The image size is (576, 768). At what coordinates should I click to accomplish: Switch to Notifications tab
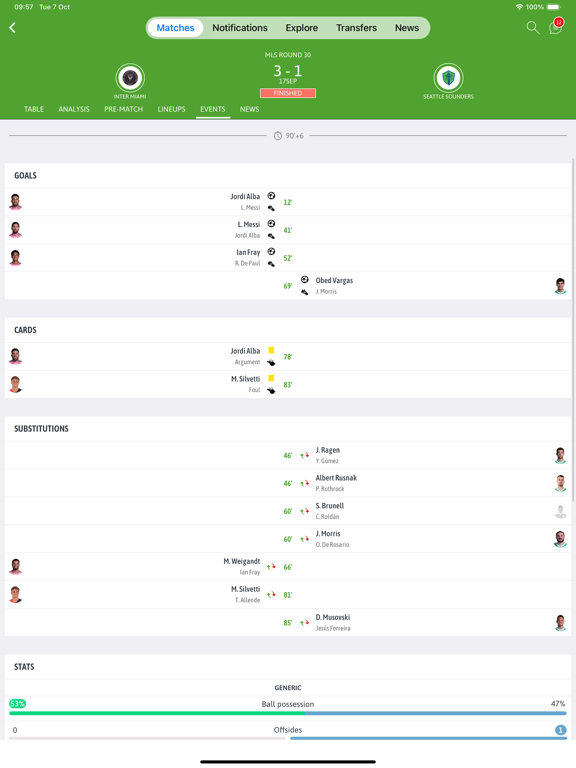point(240,28)
